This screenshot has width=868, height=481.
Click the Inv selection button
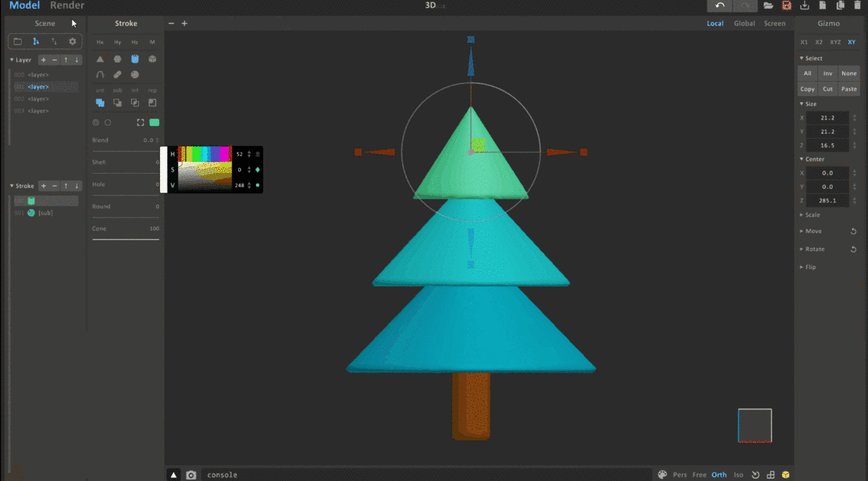828,73
